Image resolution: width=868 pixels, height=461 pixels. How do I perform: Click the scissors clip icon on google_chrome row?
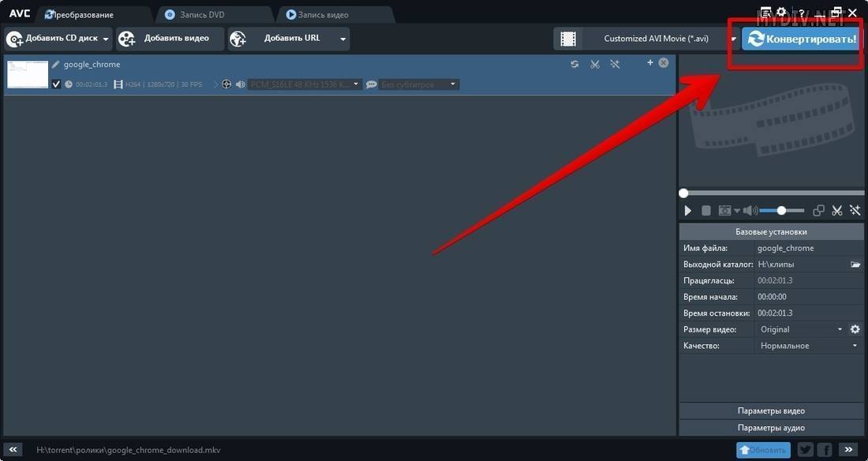[x=595, y=64]
